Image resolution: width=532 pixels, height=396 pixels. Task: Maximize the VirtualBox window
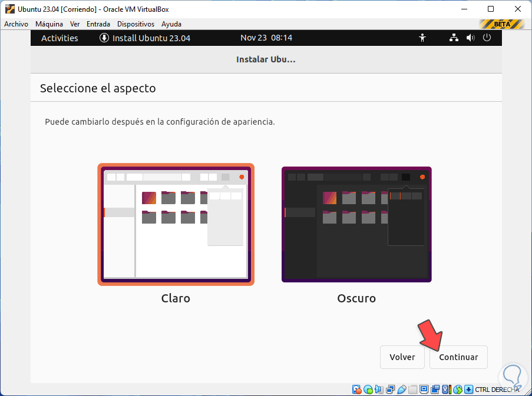coord(491,9)
